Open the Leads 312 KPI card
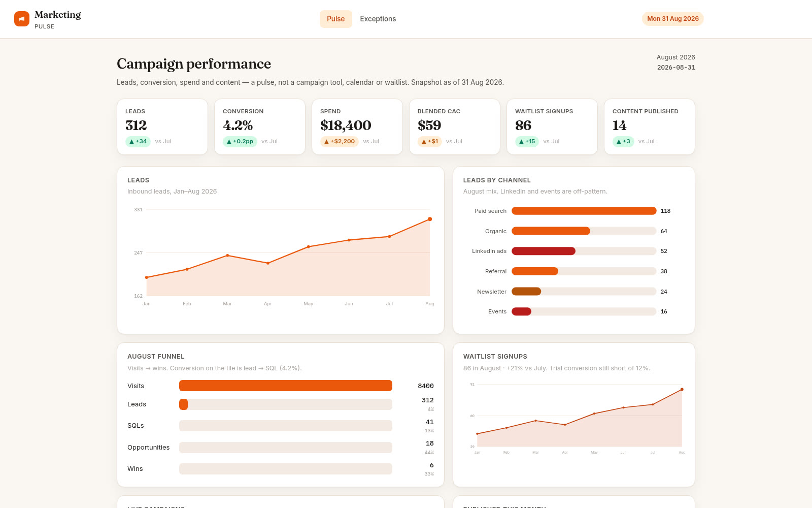Viewport: 812px width, 508px height. [162, 126]
